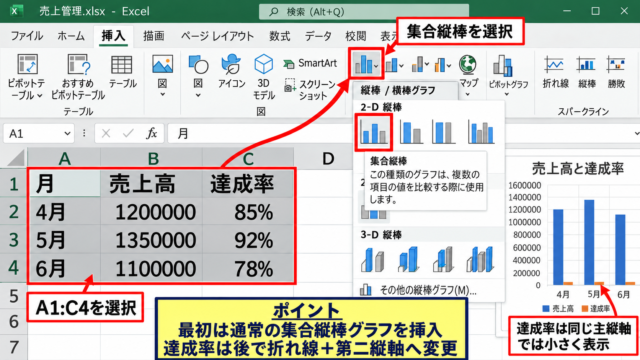
Task: Insert 折れ線 sparkline
Action: [555, 71]
